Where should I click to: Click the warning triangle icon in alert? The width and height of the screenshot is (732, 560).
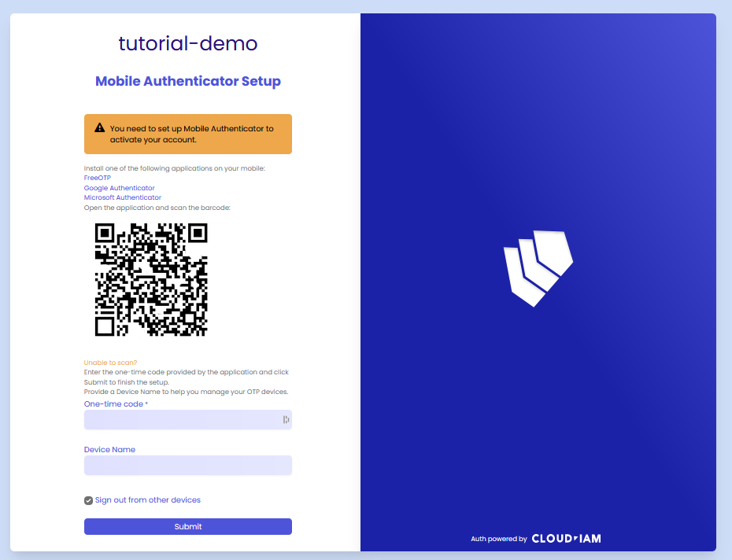(99, 127)
